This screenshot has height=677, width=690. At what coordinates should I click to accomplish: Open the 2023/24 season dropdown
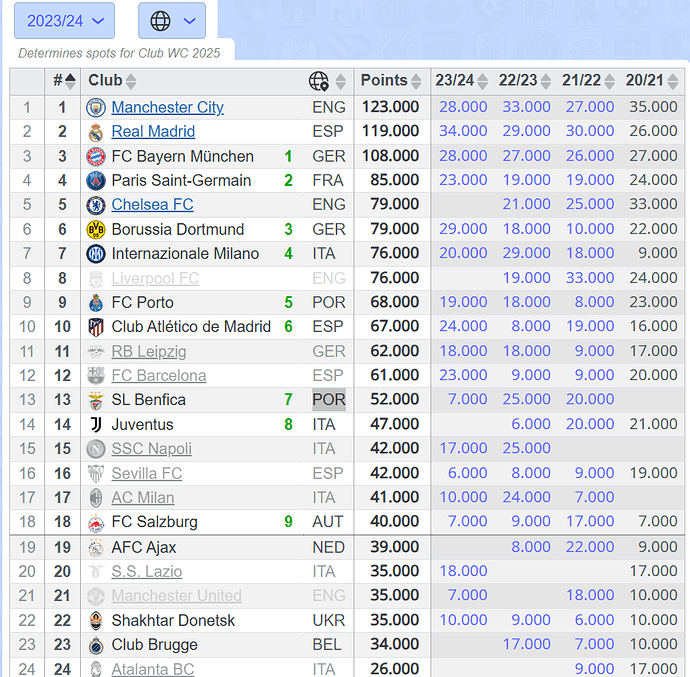[x=65, y=21]
